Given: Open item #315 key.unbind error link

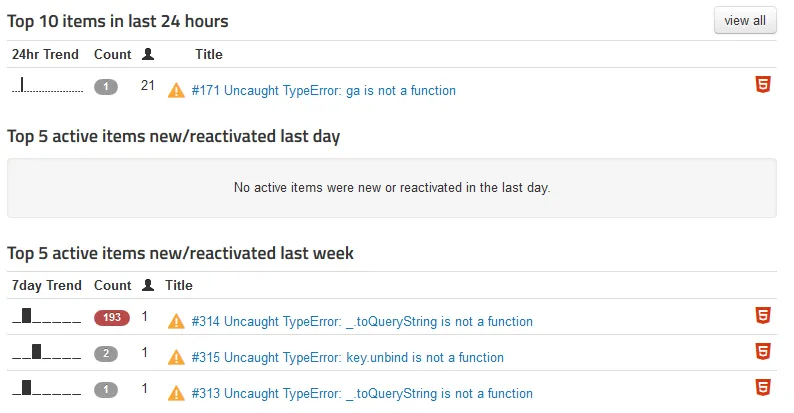Looking at the screenshot, I should [347, 357].
